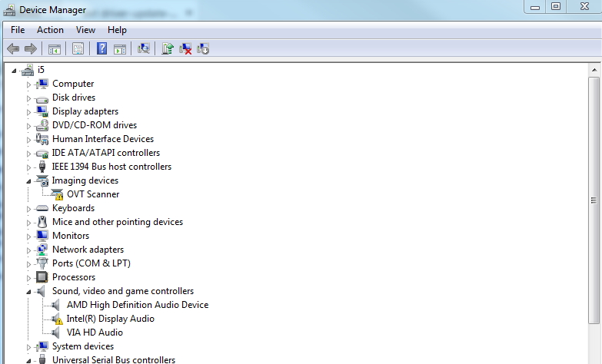Select the Network adapters category icon

42,250
